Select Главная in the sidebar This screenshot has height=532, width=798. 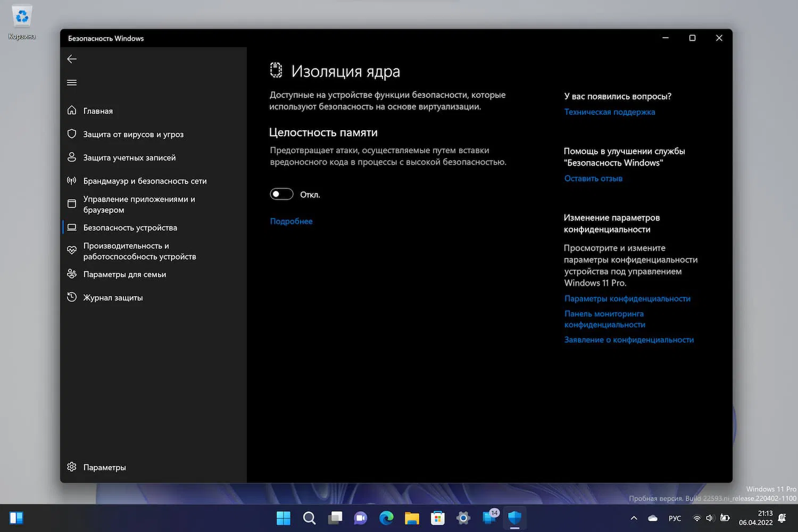click(98, 111)
